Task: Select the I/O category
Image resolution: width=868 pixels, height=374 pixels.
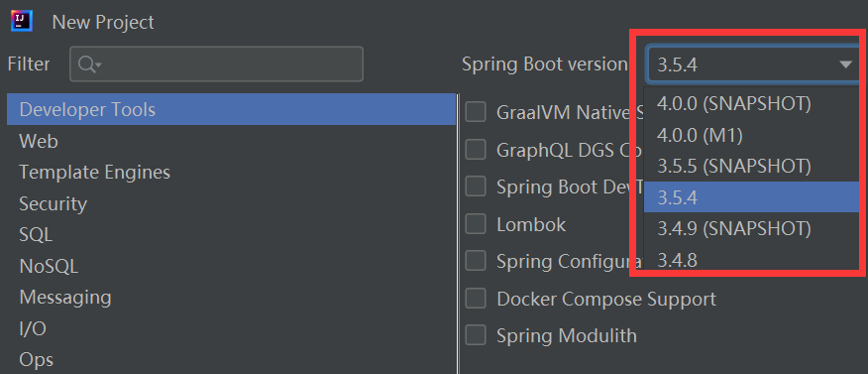Action: click(232, 328)
